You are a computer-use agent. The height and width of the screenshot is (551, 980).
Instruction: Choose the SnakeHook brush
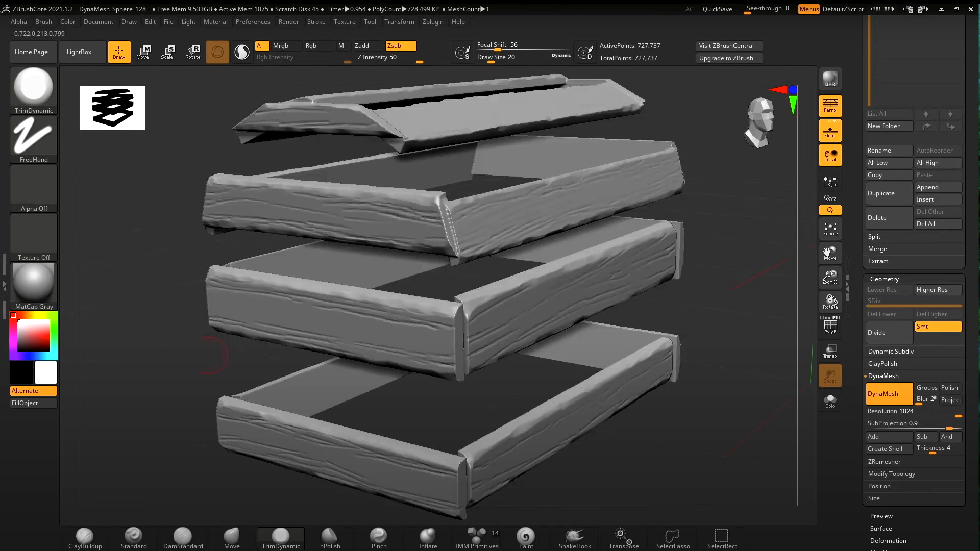coord(574,538)
